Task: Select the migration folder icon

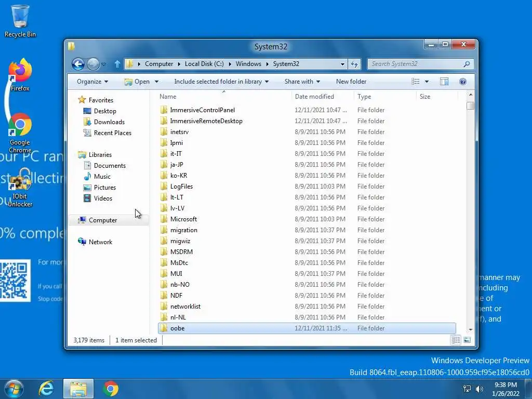Action: (x=164, y=230)
